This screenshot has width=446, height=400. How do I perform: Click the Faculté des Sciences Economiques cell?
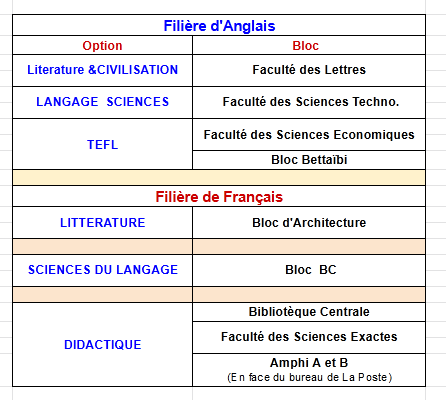pos(309,134)
